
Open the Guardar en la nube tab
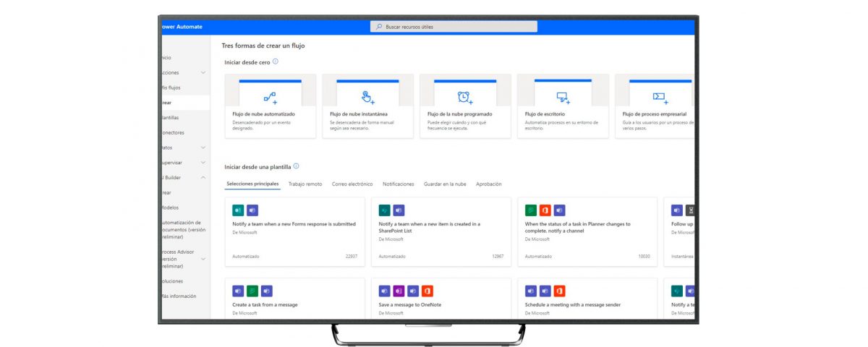tap(445, 184)
